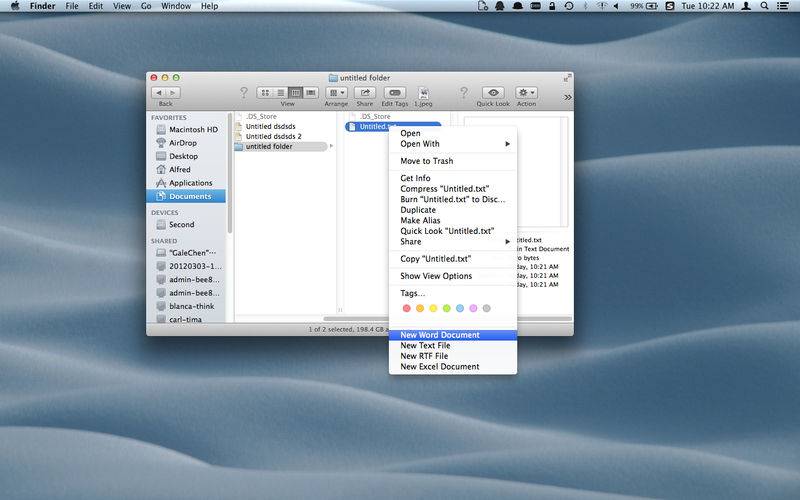Image resolution: width=800 pixels, height=500 pixels.
Task: Click the Edit Tags toolbar button
Action: click(x=394, y=93)
